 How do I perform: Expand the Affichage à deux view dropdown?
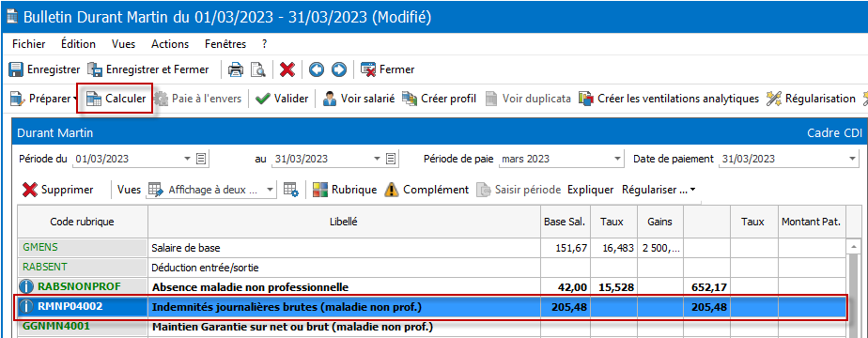point(271,190)
